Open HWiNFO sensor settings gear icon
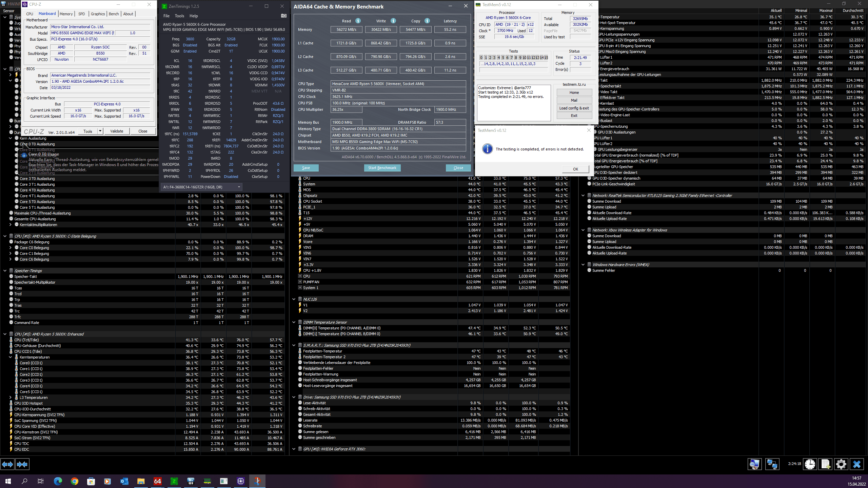The image size is (868, 488). click(x=841, y=464)
